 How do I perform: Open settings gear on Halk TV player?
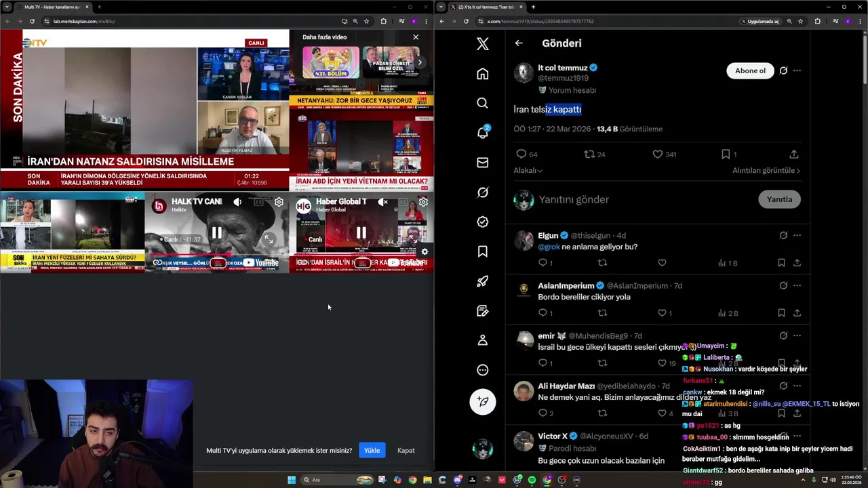click(x=279, y=202)
